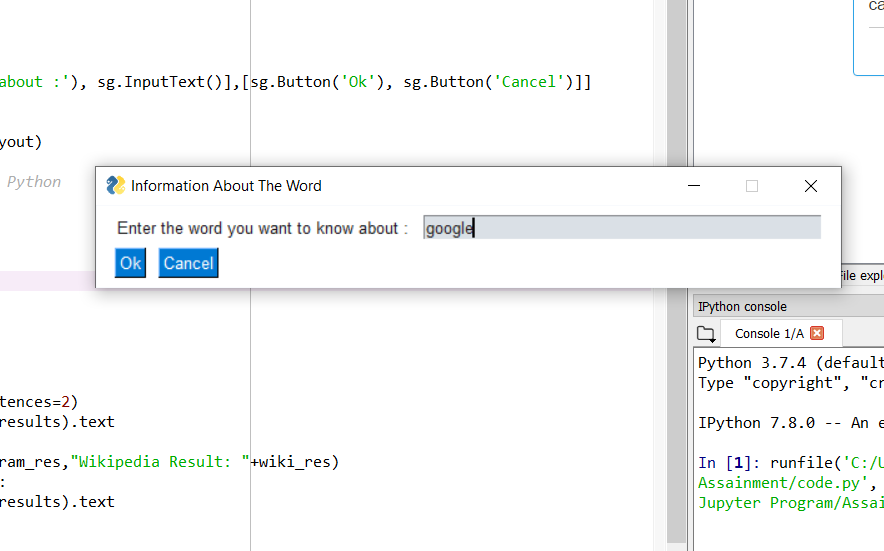Focus the word input field containing google

(622, 227)
